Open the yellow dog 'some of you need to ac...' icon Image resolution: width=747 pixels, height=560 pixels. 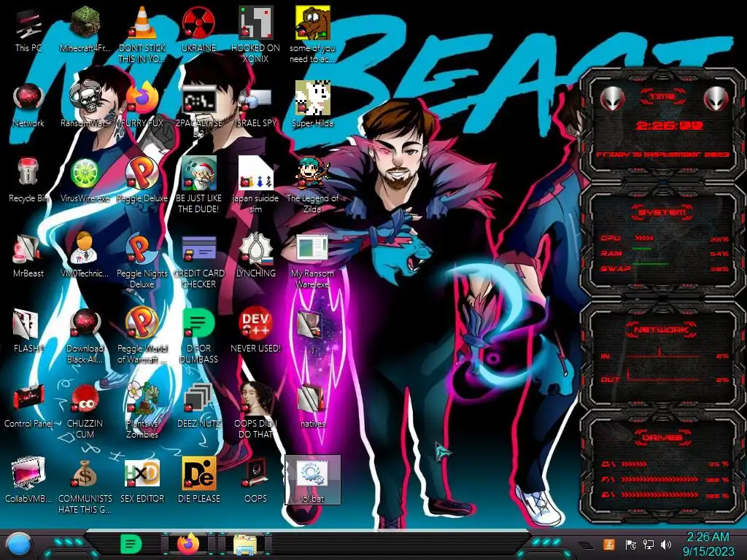coord(312,34)
